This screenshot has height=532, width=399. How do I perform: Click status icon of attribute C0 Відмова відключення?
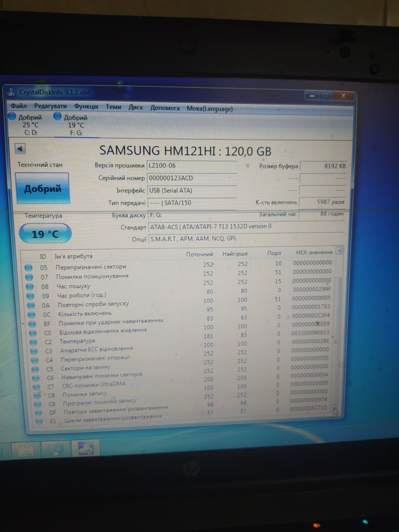[33, 333]
